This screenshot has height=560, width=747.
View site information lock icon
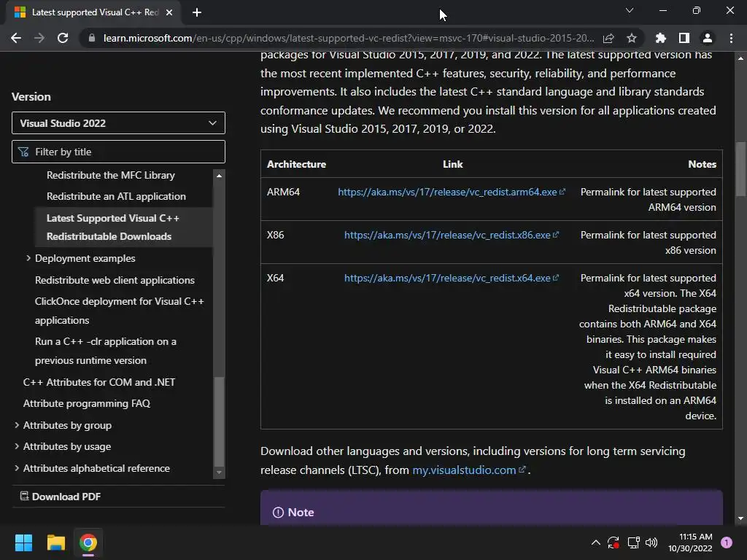tap(92, 38)
